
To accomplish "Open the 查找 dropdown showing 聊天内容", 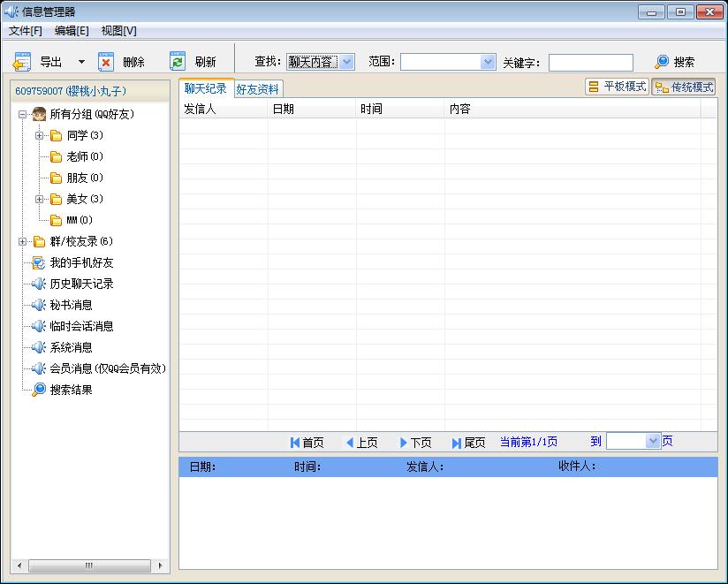I will tap(346, 62).
